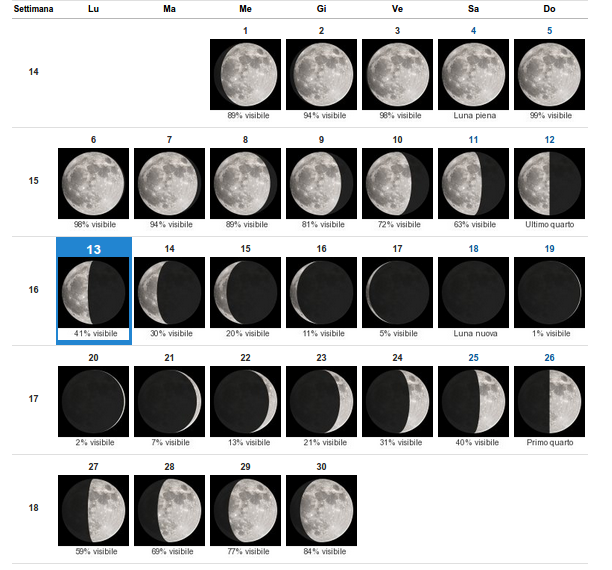Click the 41% visibile caption
Viewport: 612px width, 570px height.
click(93, 333)
